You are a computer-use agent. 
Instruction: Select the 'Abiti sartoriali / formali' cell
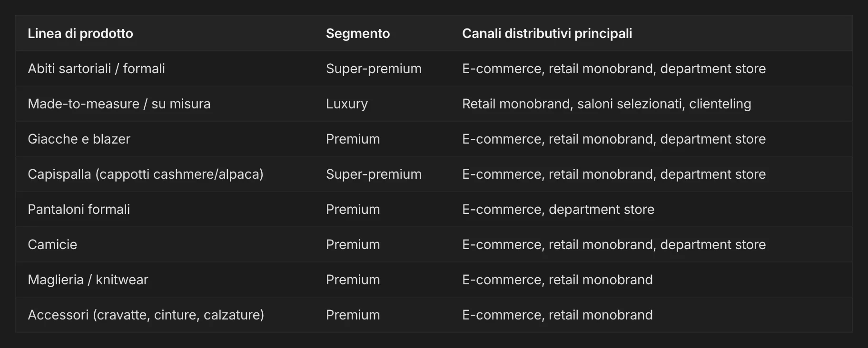pyautogui.click(x=96, y=68)
